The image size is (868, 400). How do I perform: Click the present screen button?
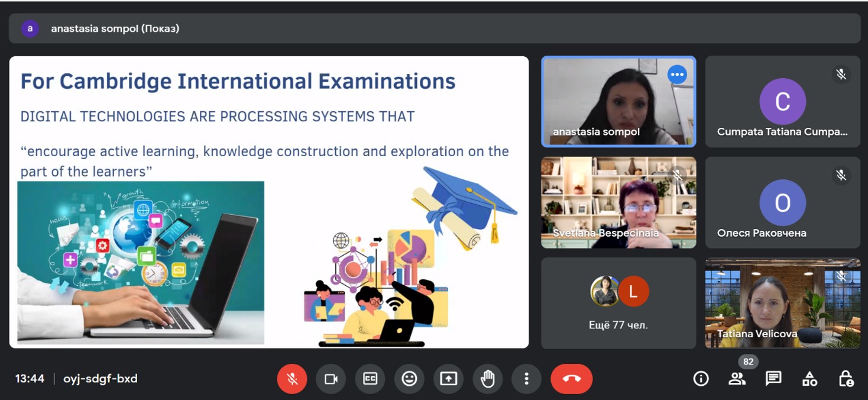tap(448, 379)
